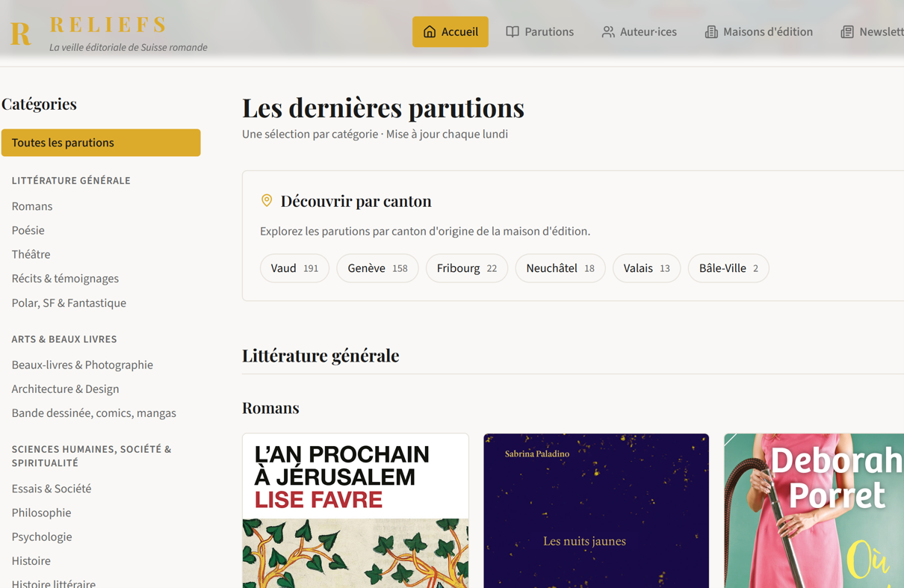Click the people icon beside Auteur·ices

pos(608,31)
